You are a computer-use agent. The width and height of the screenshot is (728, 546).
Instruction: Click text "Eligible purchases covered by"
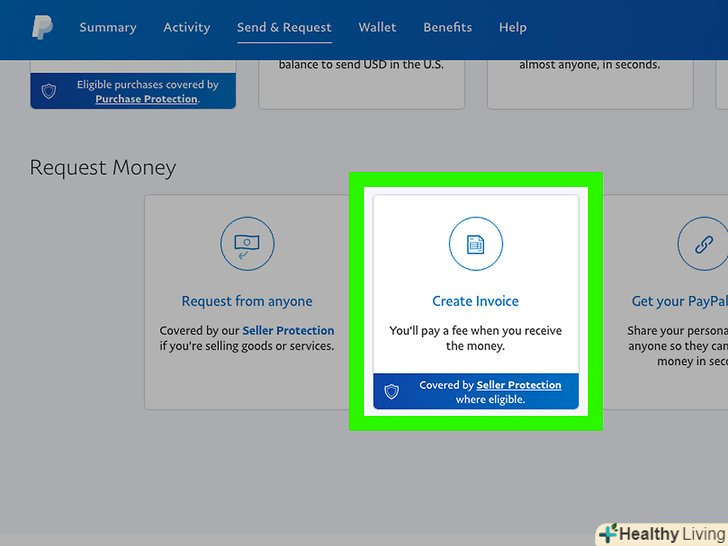pyautogui.click(x=148, y=84)
